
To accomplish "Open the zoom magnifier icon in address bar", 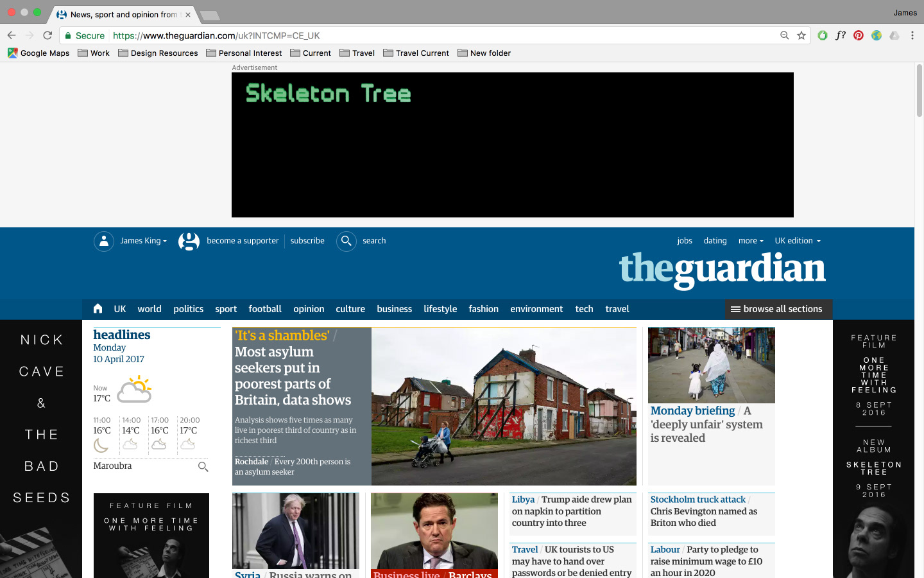I will tap(784, 35).
